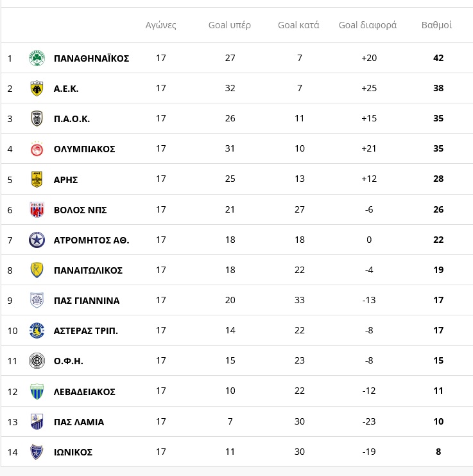Click the Atromitos blue star emblem

pyautogui.click(x=37, y=240)
